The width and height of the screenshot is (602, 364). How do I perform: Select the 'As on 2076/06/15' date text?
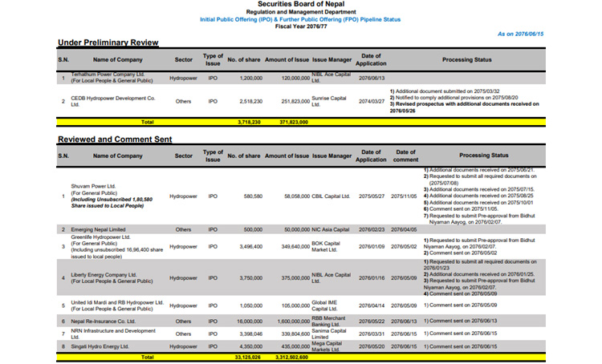pyautogui.click(x=522, y=34)
